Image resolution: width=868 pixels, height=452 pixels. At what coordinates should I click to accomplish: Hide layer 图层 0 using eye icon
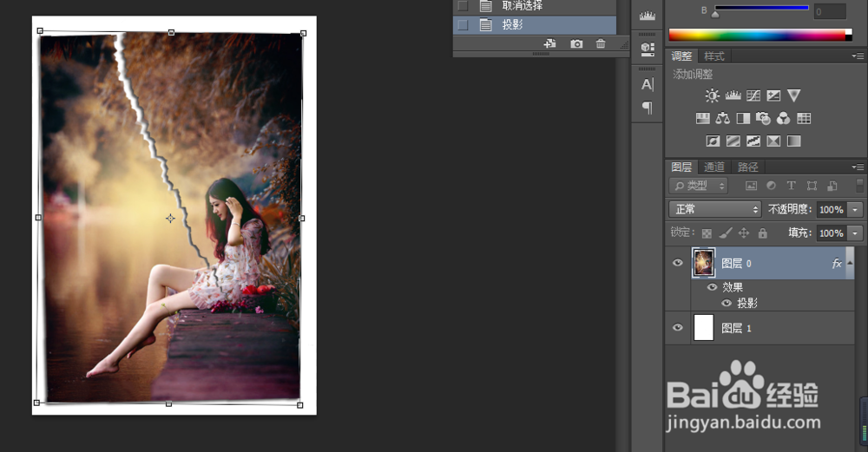click(678, 263)
